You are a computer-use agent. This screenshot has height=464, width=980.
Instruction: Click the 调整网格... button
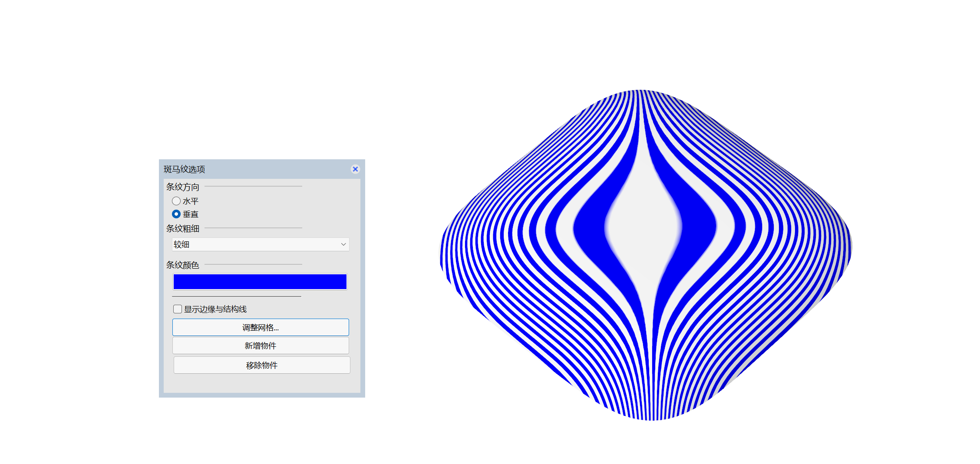tap(261, 327)
